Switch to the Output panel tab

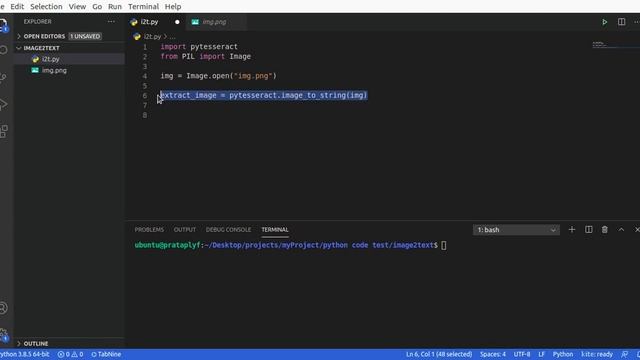click(184, 230)
